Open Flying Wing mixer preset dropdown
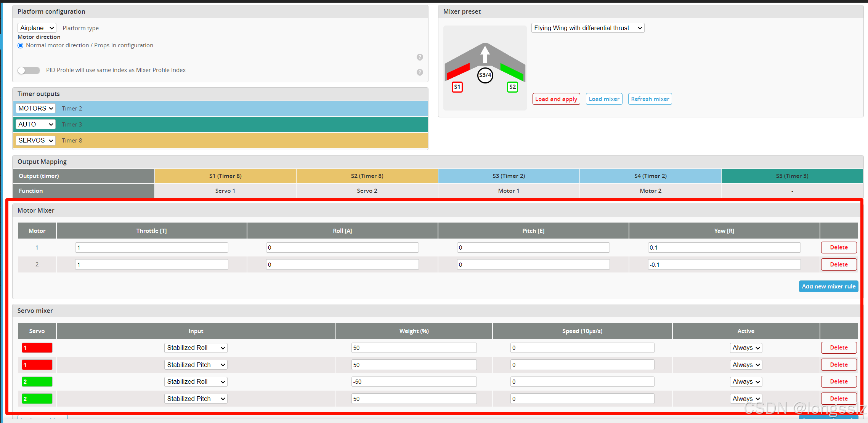This screenshot has height=423, width=868. (x=587, y=28)
